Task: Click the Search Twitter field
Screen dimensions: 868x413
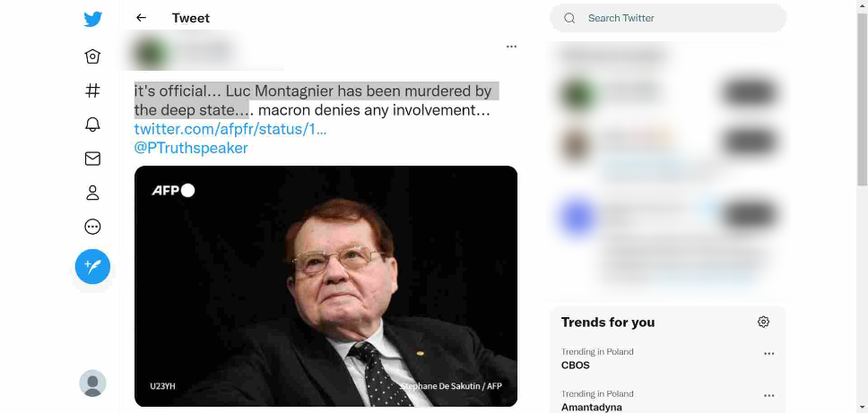Action: point(668,18)
